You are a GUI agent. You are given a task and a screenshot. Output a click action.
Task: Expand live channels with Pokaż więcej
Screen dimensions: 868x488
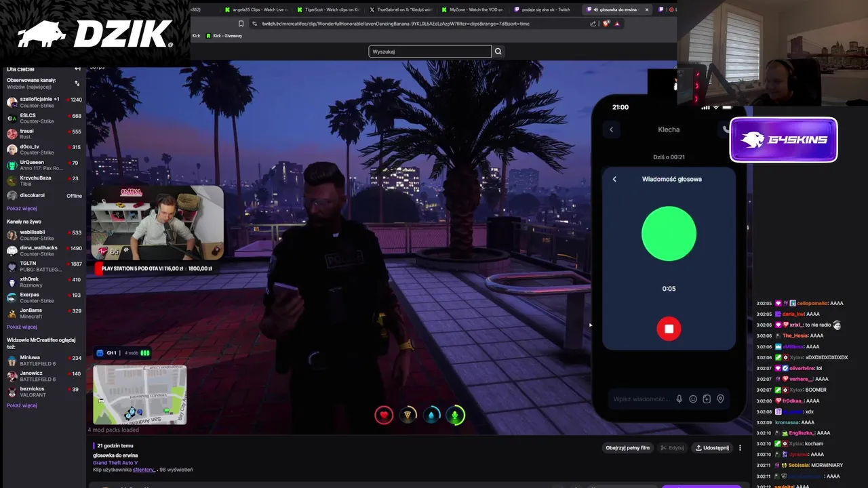[x=22, y=327]
